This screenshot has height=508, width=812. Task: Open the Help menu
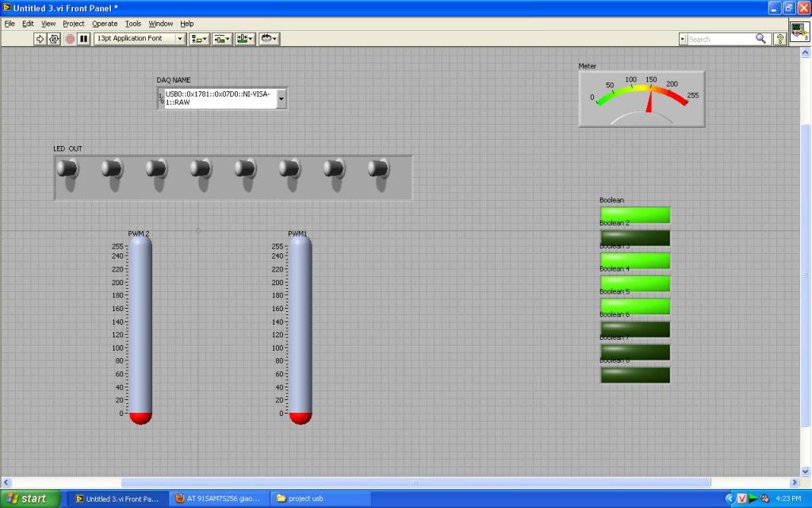coord(187,24)
